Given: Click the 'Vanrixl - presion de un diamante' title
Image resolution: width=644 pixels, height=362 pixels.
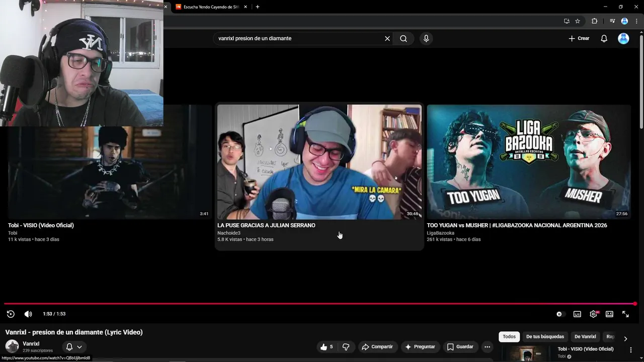Looking at the screenshot, I should point(74,332).
